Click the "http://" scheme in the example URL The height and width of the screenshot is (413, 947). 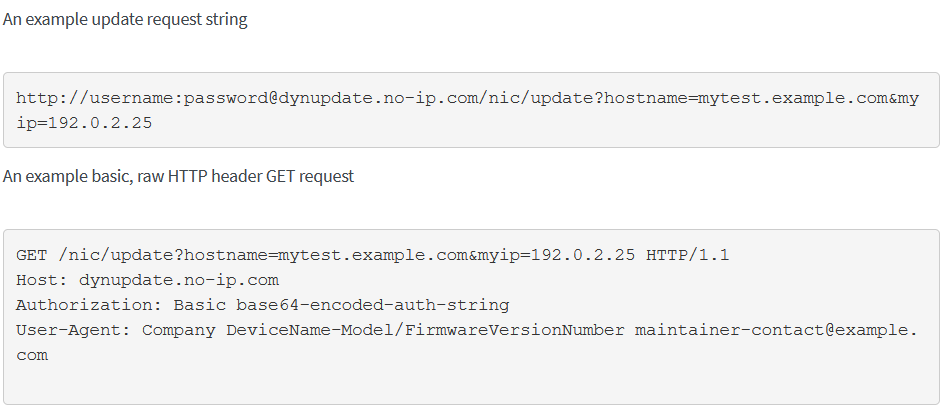coord(54,99)
